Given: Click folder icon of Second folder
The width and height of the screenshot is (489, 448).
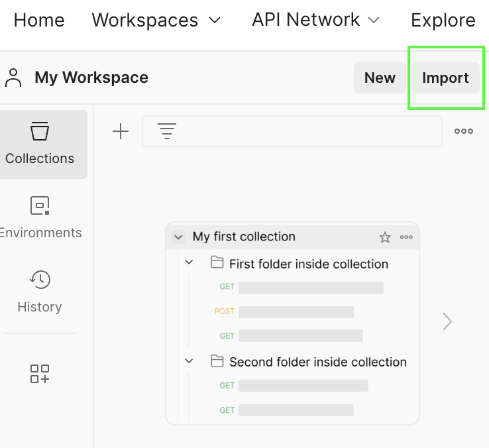Looking at the screenshot, I should click(x=217, y=361).
